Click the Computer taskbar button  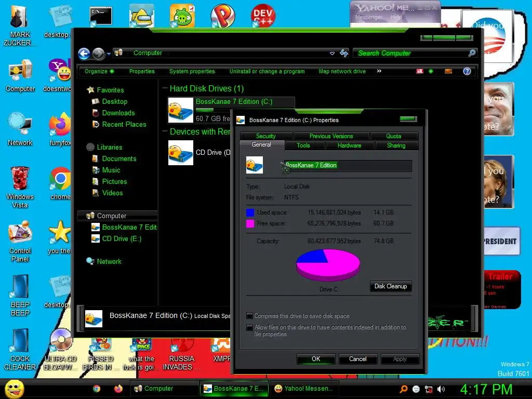tap(164, 389)
